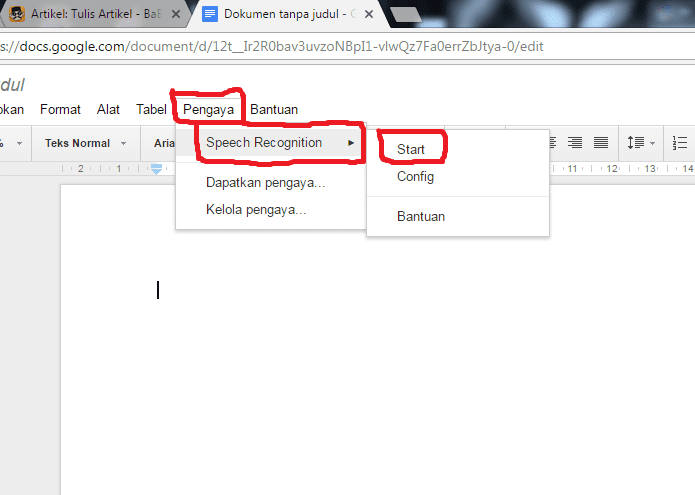Screen dimensions: 695x495
Task: Select Speech Recognition submenu entry
Action: pos(271,143)
